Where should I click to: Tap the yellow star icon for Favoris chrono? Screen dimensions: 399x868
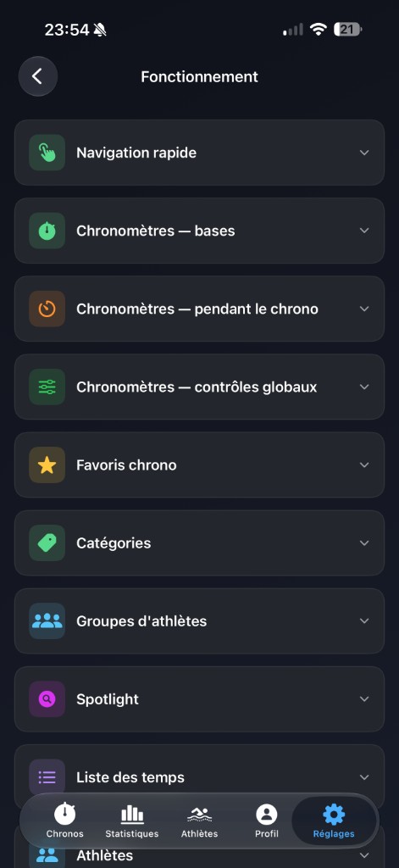pyautogui.click(x=47, y=465)
